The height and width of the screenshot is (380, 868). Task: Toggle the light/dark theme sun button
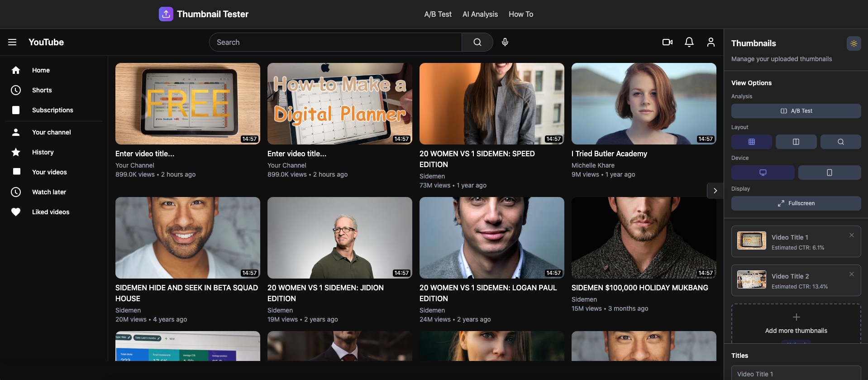(x=854, y=43)
